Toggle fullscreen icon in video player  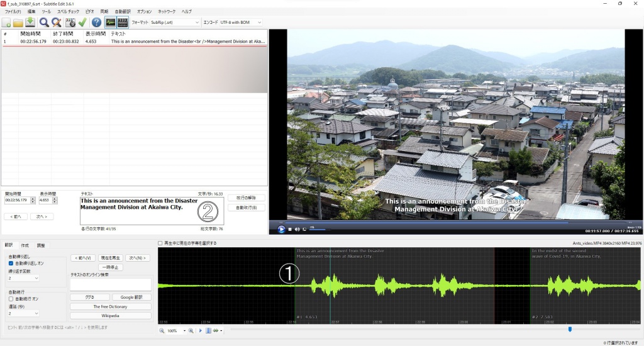pyautogui.click(x=304, y=229)
